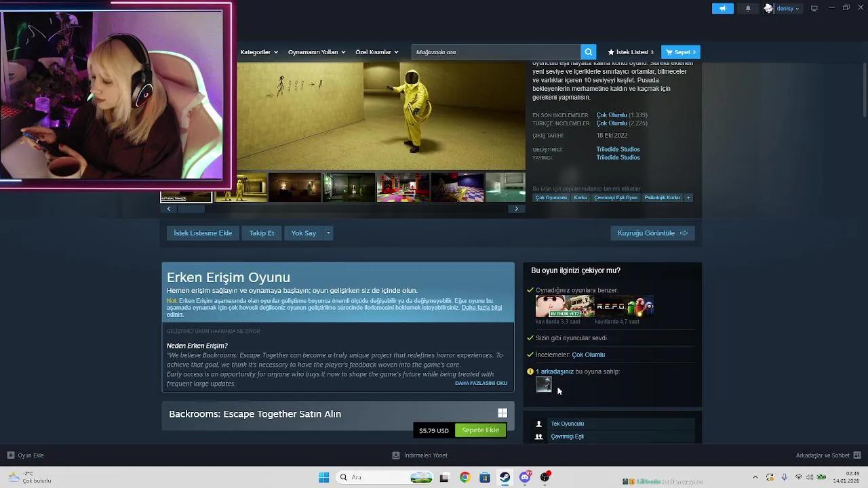Open the first similar game thumbnail
Image resolution: width=868 pixels, height=488 pixels.
pyautogui.click(x=565, y=306)
